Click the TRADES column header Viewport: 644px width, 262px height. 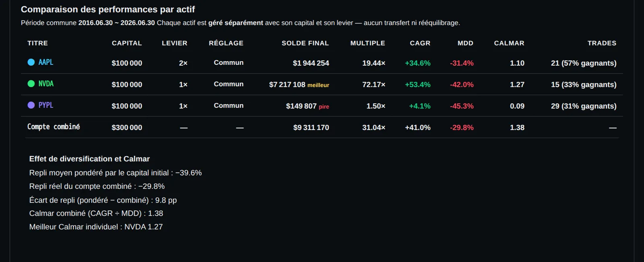click(602, 43)
